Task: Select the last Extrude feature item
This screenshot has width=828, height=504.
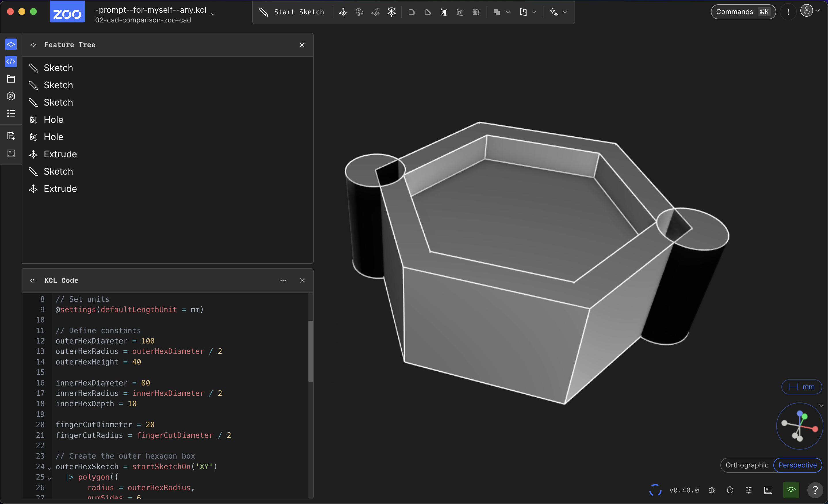Action: 60,188
